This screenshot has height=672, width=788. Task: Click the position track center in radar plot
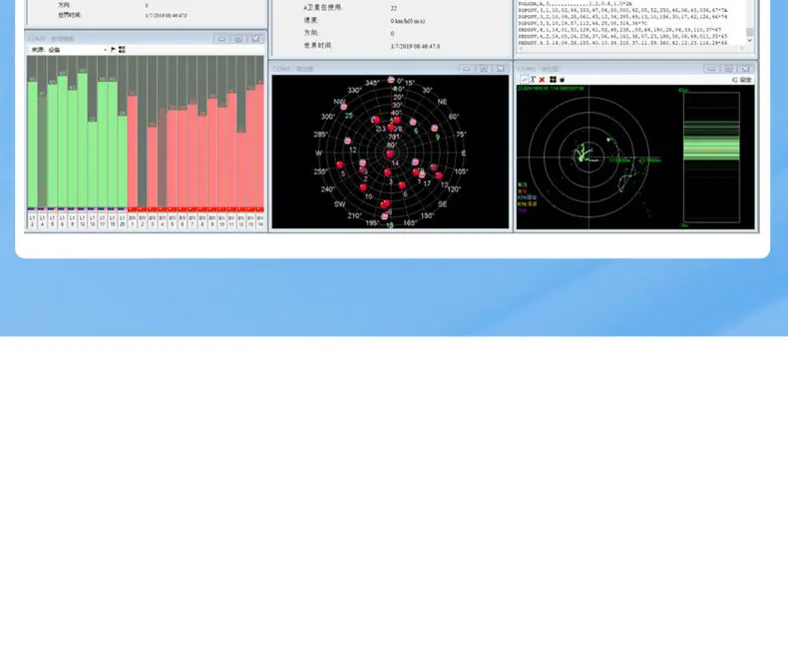pyautogui.click(x=582, y=155)
